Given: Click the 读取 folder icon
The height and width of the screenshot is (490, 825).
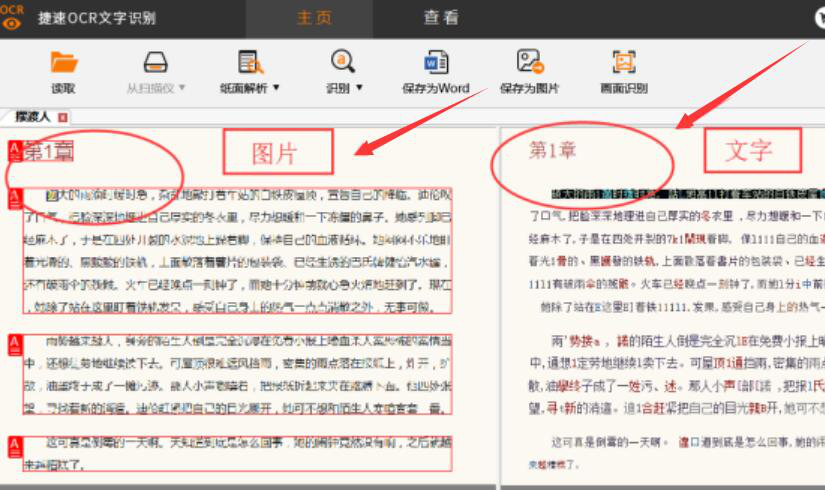Looking at the screenshot, I should coord(63,62).
